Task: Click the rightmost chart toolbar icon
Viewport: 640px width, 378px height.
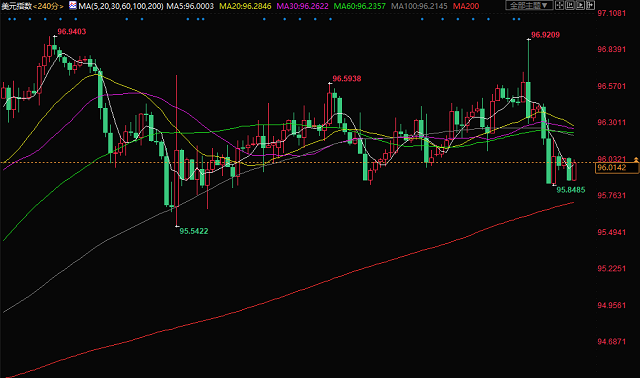Action: [590, 5]
